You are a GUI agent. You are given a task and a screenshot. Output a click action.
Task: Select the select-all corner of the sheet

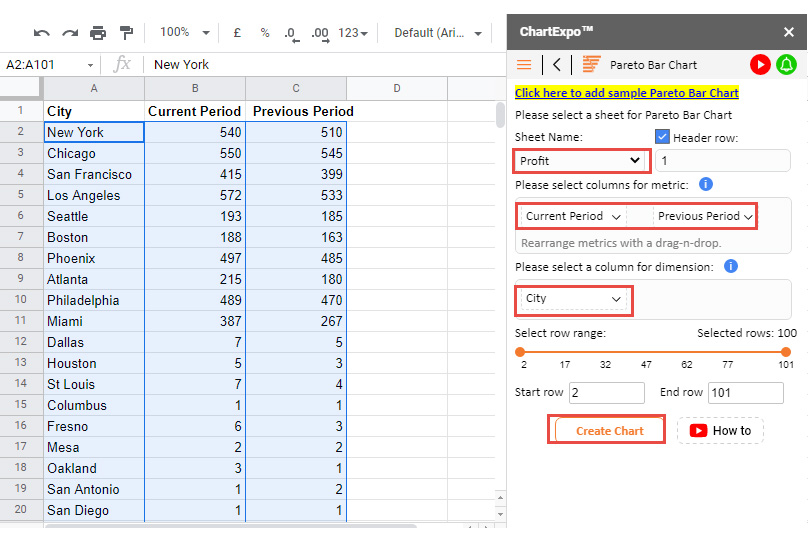pyautogui.click(x=21, y=88)
